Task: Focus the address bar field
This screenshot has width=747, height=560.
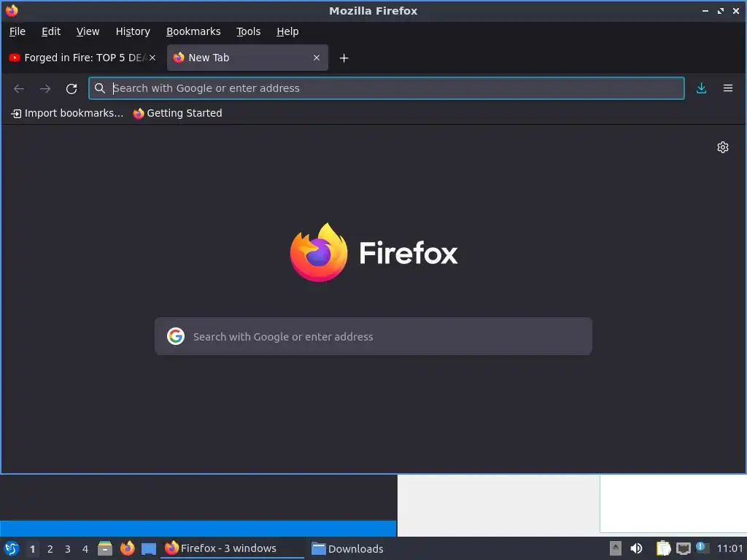Action: [387, 88]
